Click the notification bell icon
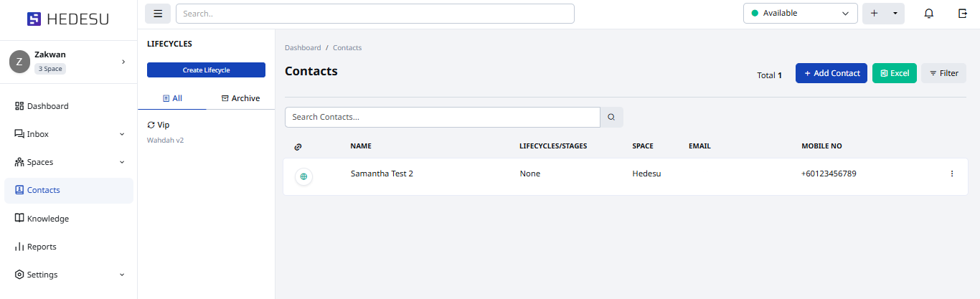 (x=929, y=14)
